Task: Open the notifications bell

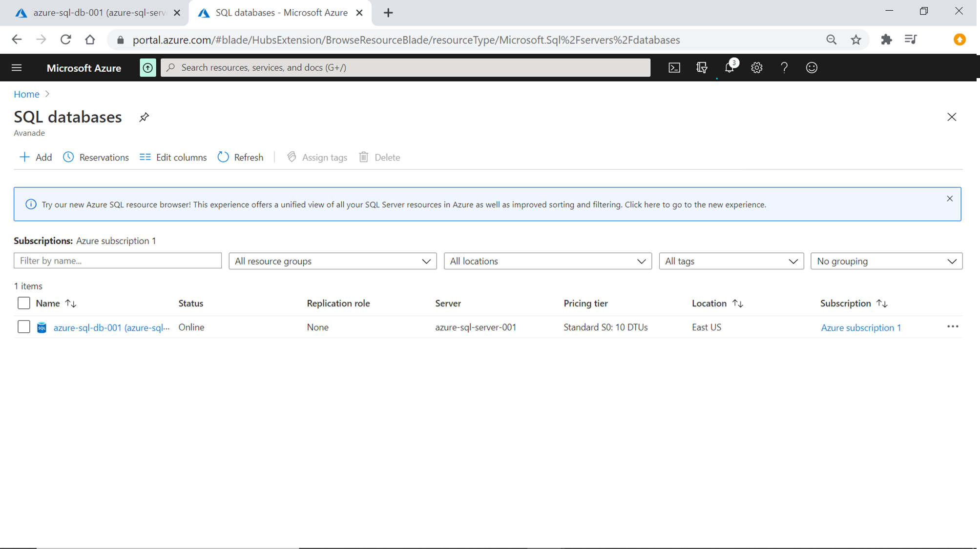Action: click(x=730, y=68)
